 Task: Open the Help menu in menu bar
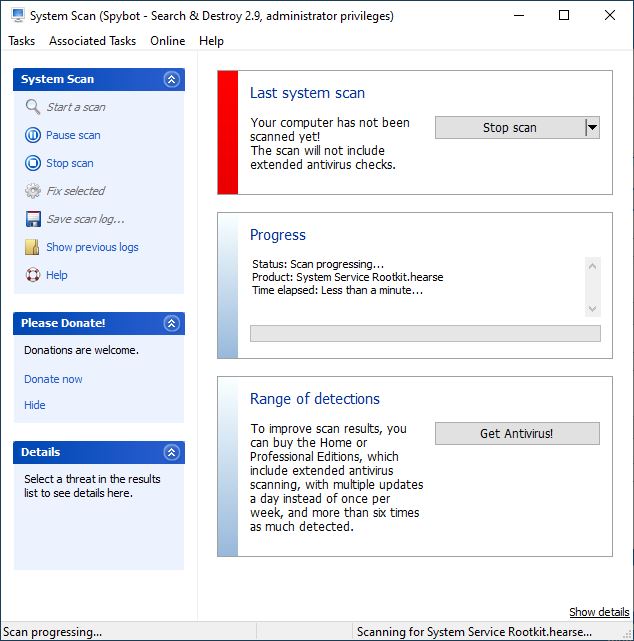pos(211,41)
